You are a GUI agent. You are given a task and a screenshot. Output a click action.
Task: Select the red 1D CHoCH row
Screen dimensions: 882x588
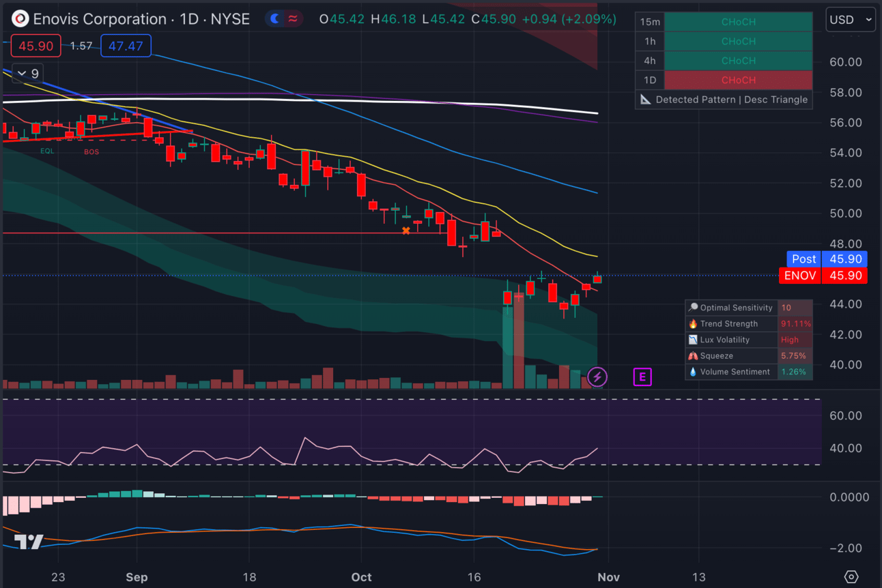click(724, 80)
